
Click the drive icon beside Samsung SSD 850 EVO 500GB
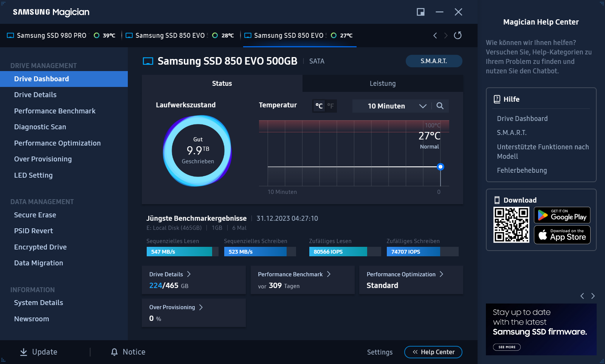coord(148,61)
